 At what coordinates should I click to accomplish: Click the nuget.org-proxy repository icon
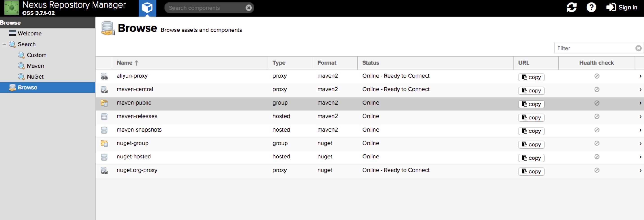[104, 171]
